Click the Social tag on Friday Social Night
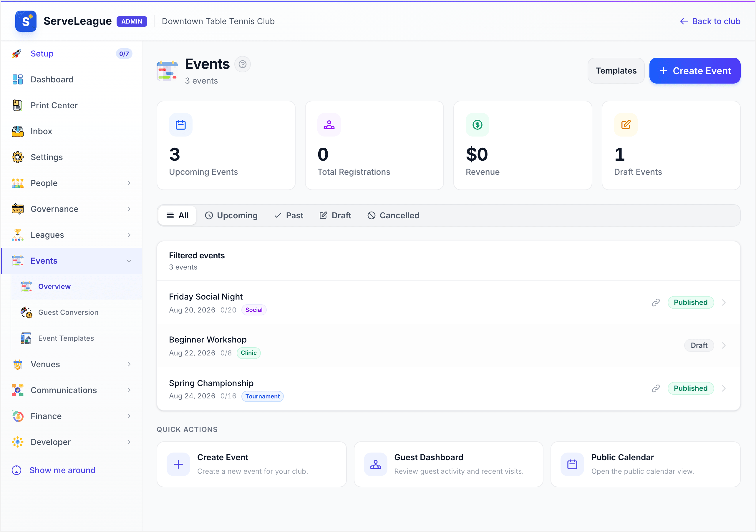The image size is (756, 532). coord(254,310)
